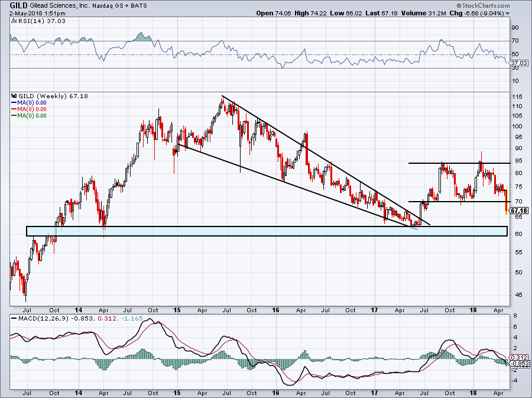532x398 pixels.
Task: Select the GILD (Weekly) 67.18 legend
Action: (x=53, y=96)
